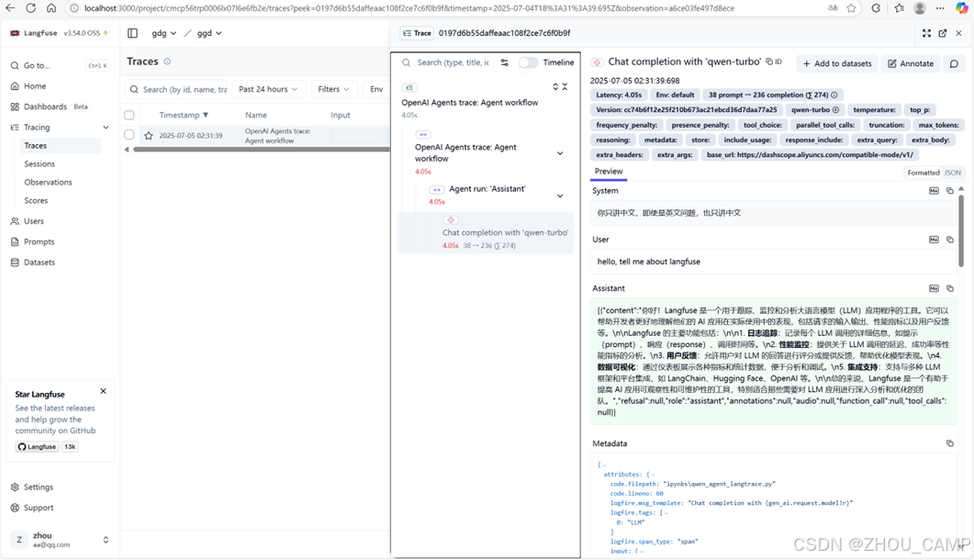Image resolution: width=974 pixels, height=560 pixels.
Task: Select Traces in the sidebar
Action: [x=60, y=145]
